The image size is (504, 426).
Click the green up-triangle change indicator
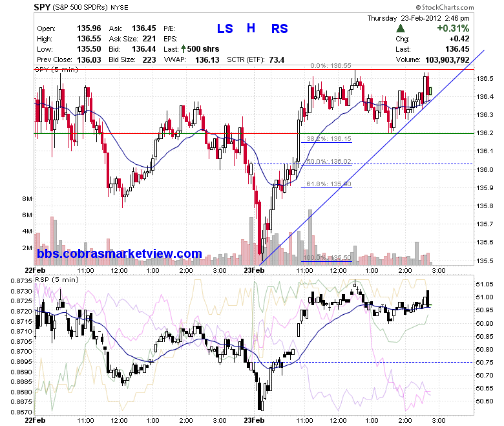point(400,28)
